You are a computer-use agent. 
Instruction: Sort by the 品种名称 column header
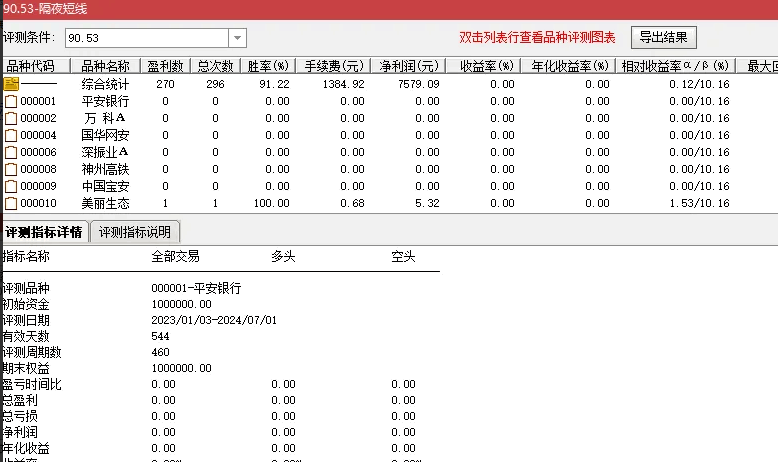104,66
